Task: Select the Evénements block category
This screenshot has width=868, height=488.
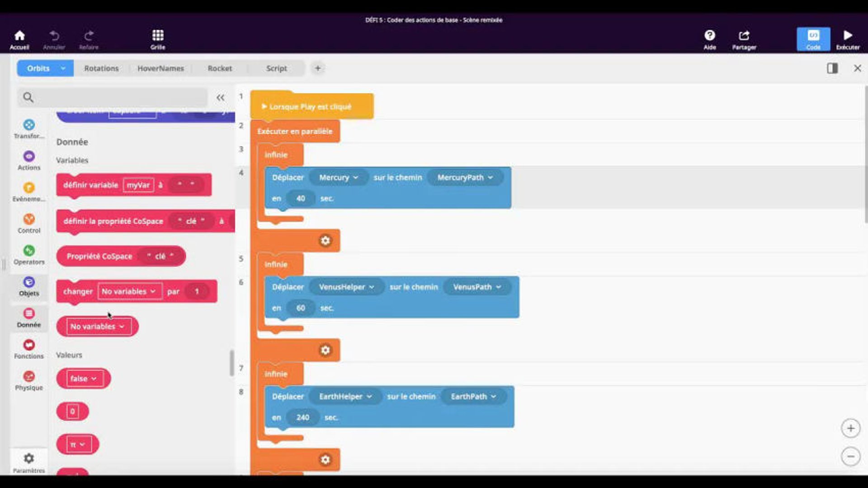Action: [29, 192]
